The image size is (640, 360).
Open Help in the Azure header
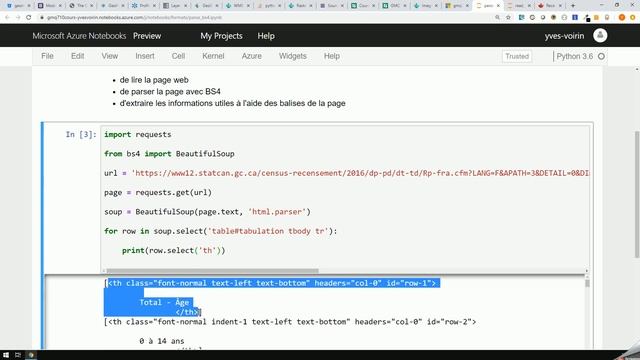click(x=266, y=36)
